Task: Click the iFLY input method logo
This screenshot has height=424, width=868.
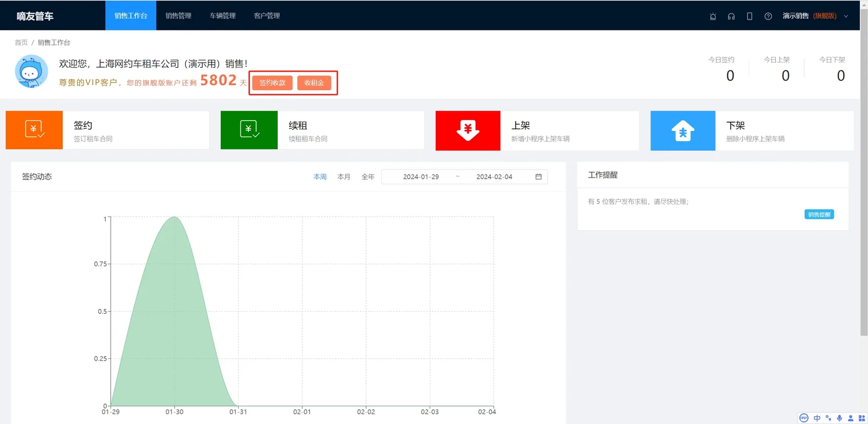Action: pyautogui.click(x=804, y=418)
